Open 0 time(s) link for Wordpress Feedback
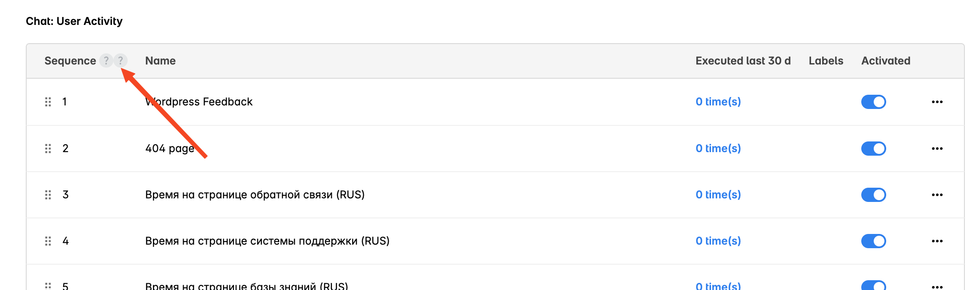The width and height of the screenshot is (980, 290). tap(718, 102)
